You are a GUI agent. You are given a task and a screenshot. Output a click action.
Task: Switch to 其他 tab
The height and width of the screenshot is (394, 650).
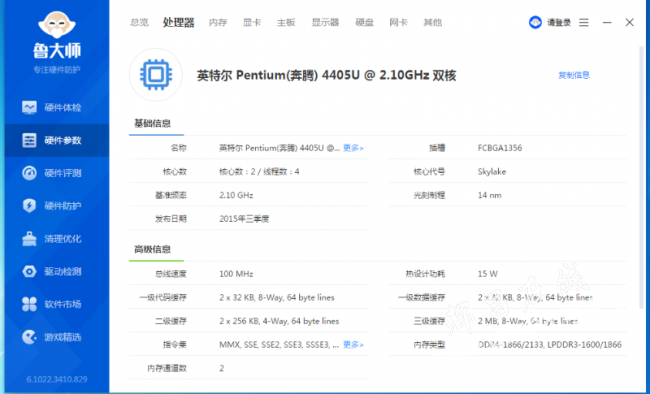(432, 22)
